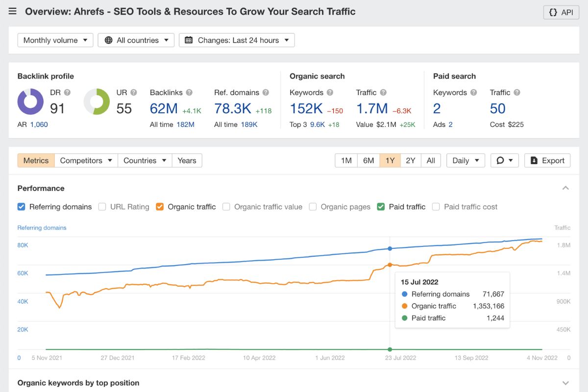
Task: Click help icon beside Paid search Keywords
Action: pos(473,92)
